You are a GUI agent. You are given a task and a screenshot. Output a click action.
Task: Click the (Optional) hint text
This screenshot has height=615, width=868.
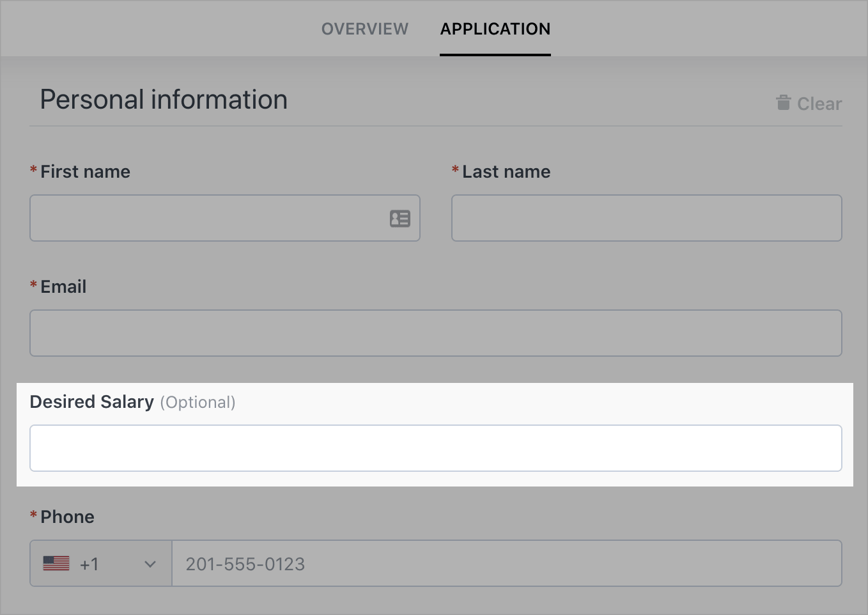pos(198,402)
